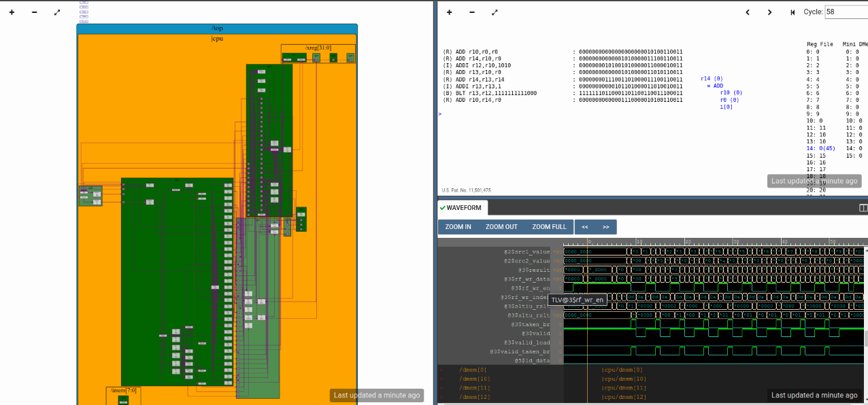Shift waveform view right with >> button
Screen dimensions: 868x405
605,227
